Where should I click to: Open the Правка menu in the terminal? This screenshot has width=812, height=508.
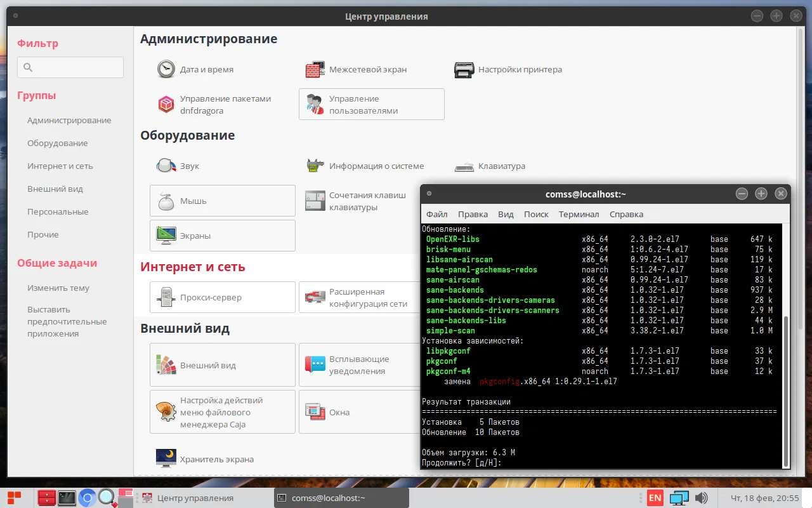[x=473, y=214]
